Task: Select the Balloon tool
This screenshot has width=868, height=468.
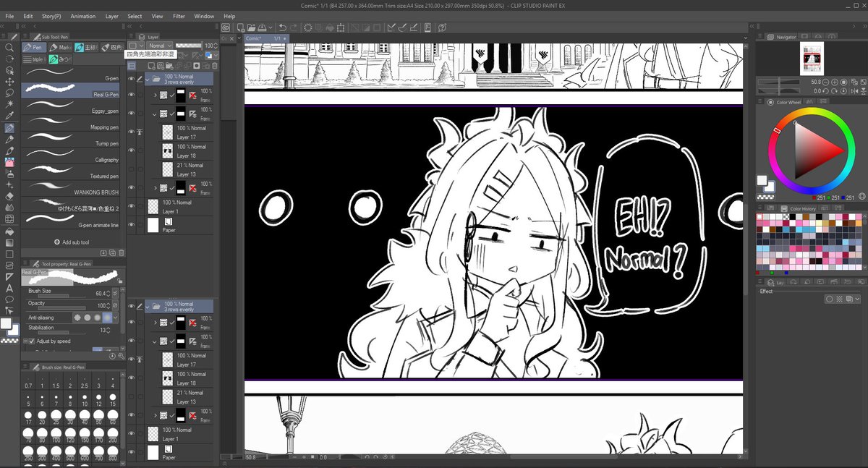Action: pyautogui.click(x=9, y=299)
